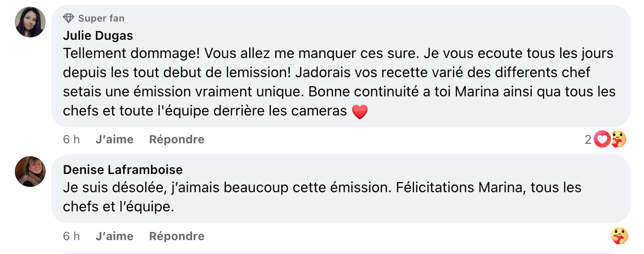Like Denise Laframboise's comment with J'aime
Image resolution: width=644 pixels, height=254 pixels.
(x=115, y=236)
